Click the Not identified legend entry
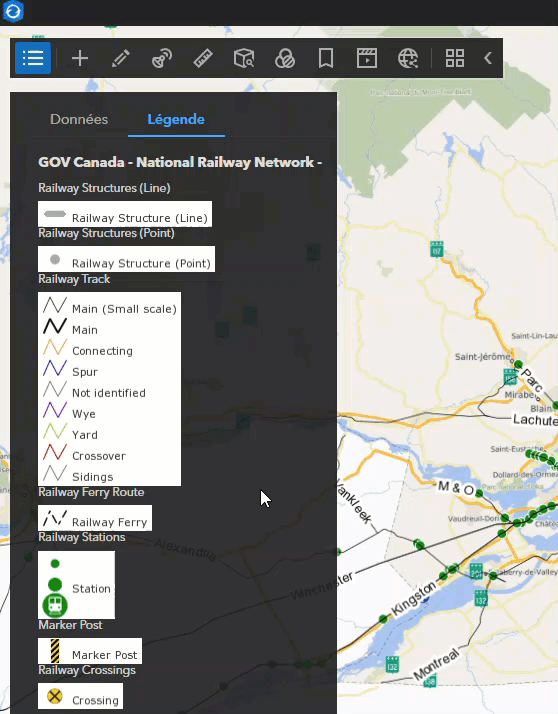This screenshot has height=714, width=558. tap(94, 392)
